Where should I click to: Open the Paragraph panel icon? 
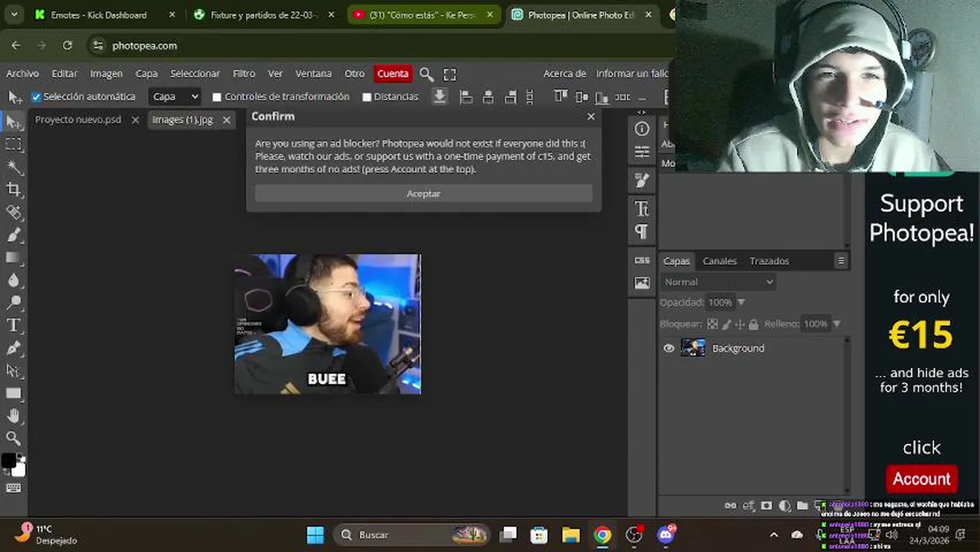click(x=642, y=232)
